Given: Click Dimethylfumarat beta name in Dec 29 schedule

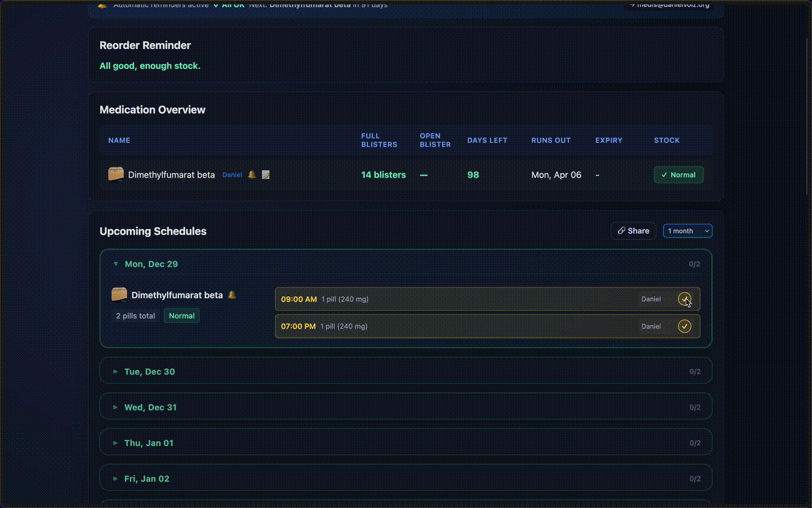Looking at the screenshot, I should (177, 295).
